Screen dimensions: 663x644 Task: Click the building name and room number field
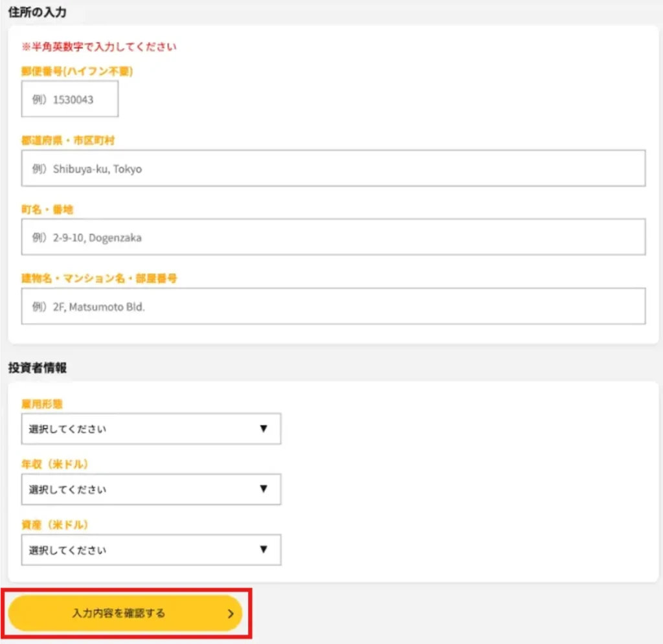(x=333, y=306)
